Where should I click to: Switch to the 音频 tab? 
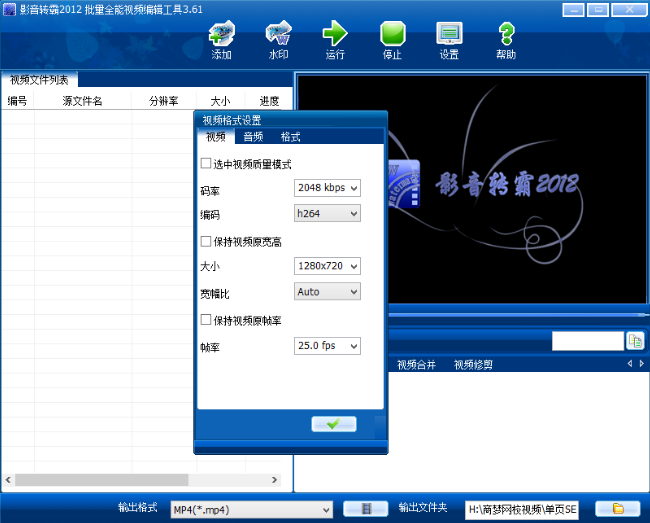tap(253, 137)
